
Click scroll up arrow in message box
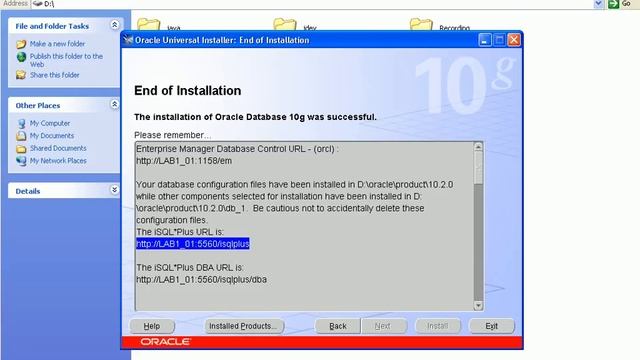478,147
